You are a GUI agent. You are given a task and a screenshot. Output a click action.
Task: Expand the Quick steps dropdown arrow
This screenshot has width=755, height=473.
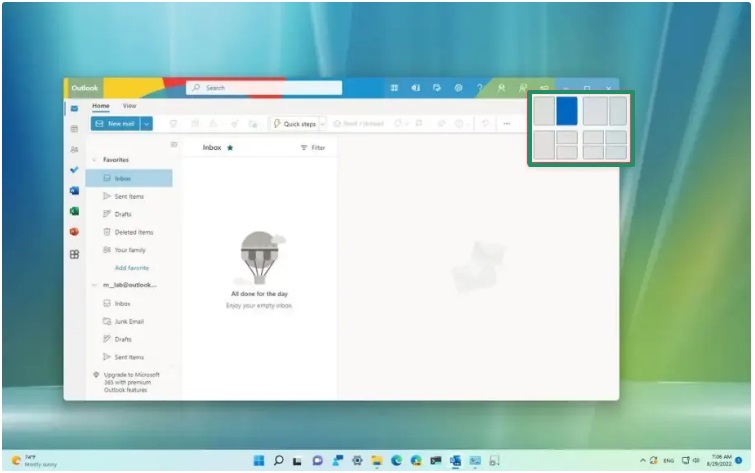pos(323,124)
